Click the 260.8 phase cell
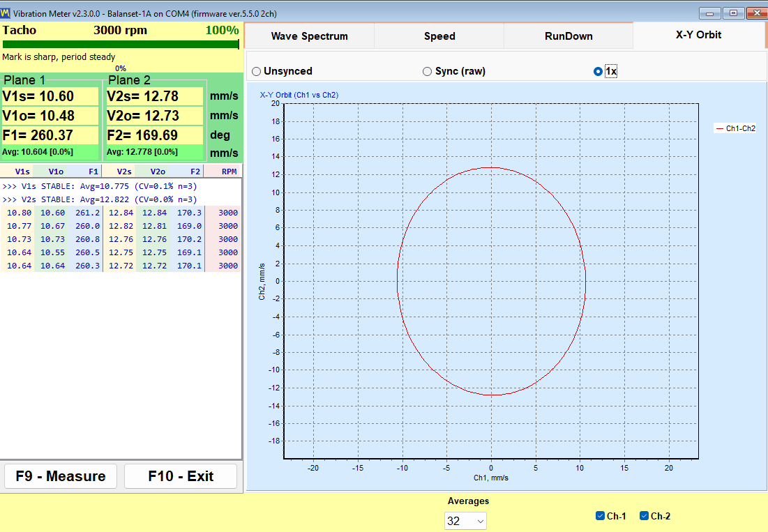 tap(88, 239)
